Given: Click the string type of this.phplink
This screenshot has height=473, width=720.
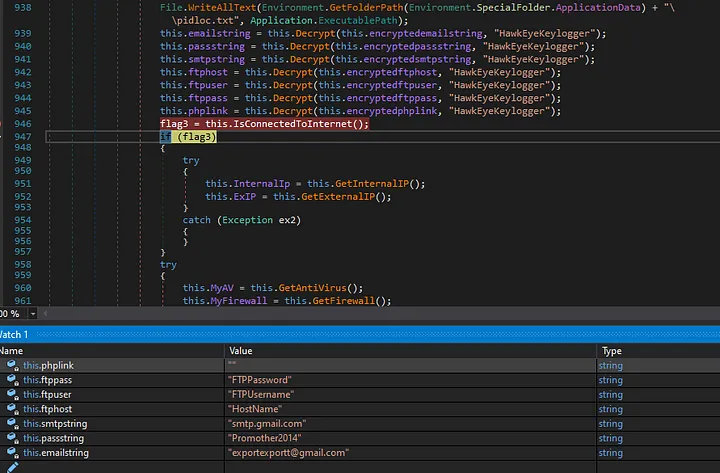Looking at the screenshot, I should pos(610,366).
